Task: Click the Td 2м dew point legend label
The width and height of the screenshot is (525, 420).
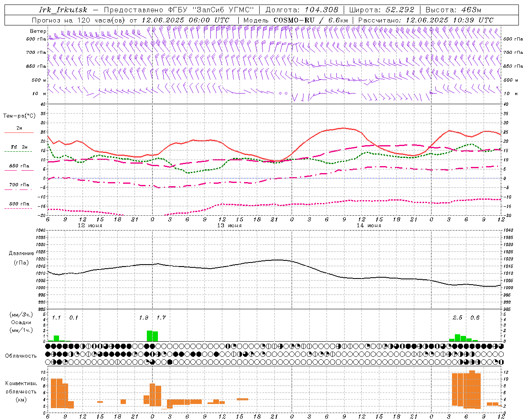Action: coord(19,147)
